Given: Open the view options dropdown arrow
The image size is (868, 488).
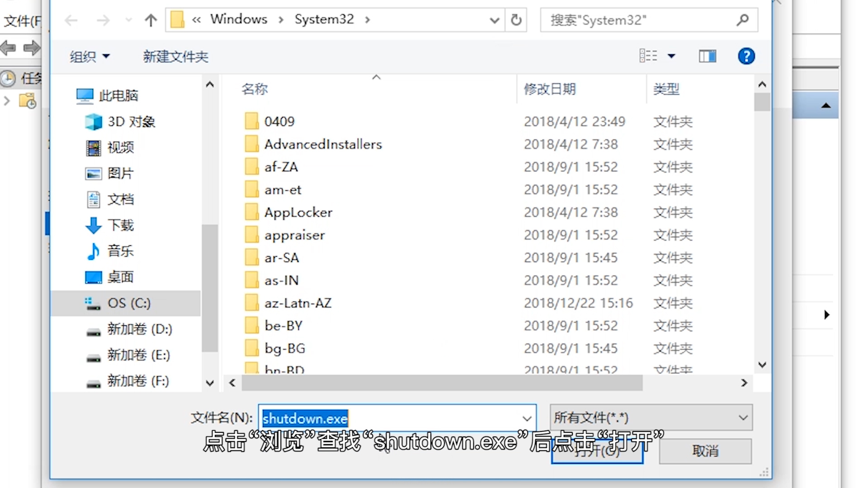Looking at the screenshot, I should [x=671, y=56].
